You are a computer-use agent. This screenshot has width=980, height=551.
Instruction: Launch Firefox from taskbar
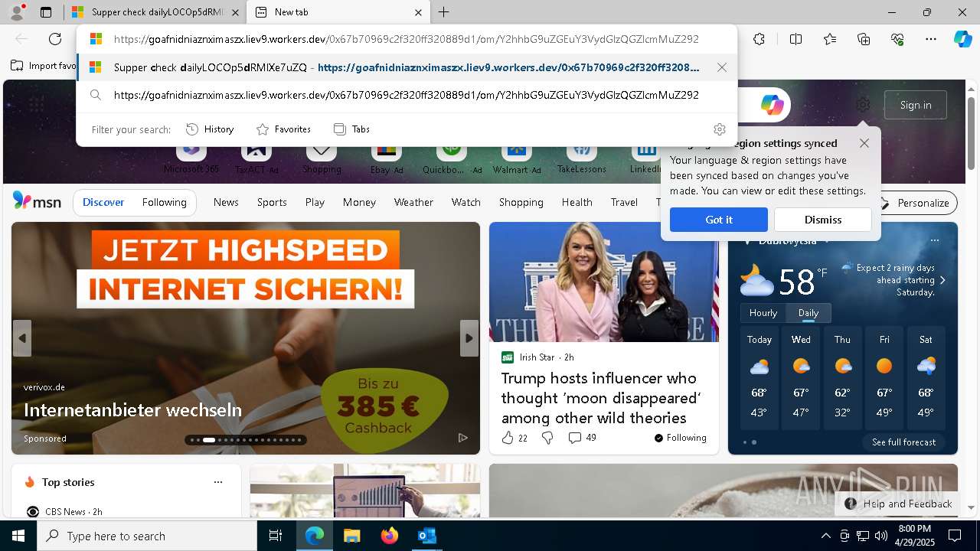point(390,536)
